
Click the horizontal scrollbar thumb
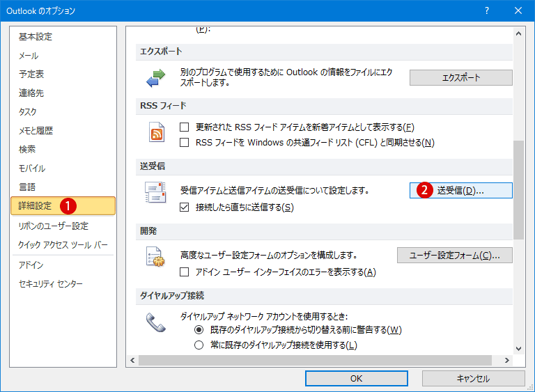315,360
